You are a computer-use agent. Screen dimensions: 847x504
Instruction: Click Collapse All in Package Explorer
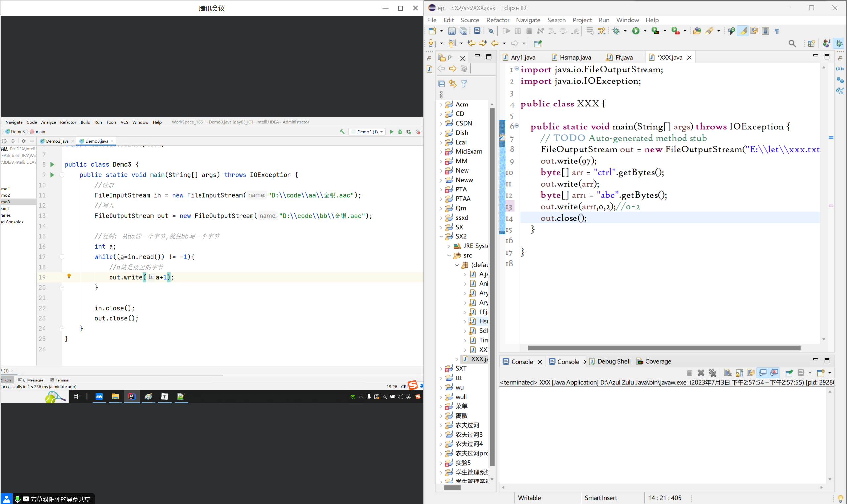(x=441, y=84)
